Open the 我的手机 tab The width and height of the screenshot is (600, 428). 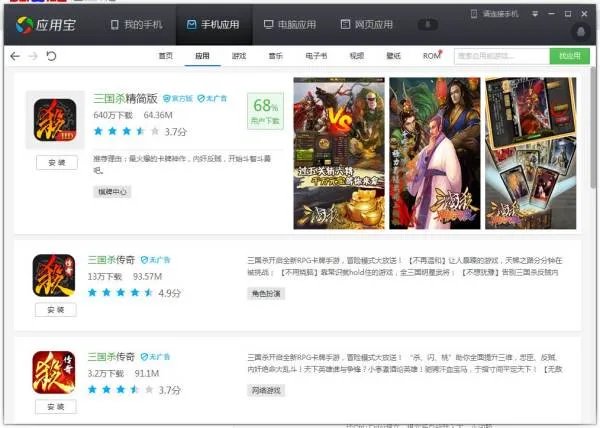pos(137,25)
